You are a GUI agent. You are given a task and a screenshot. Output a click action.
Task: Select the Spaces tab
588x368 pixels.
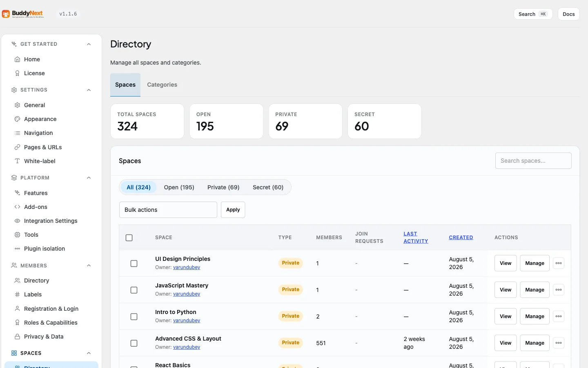125,85
